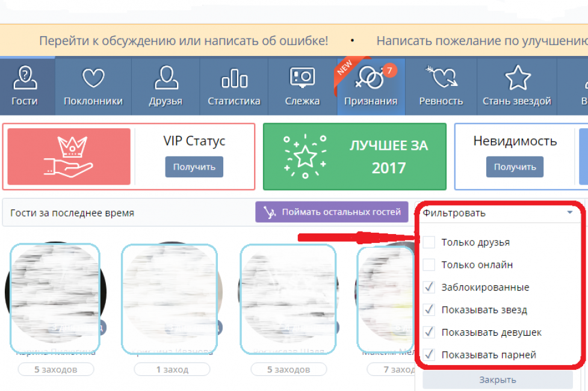Click Получить under VIP Статус
Image resolution: width=588 pixels, height=391 pixels.
(194, 167)
